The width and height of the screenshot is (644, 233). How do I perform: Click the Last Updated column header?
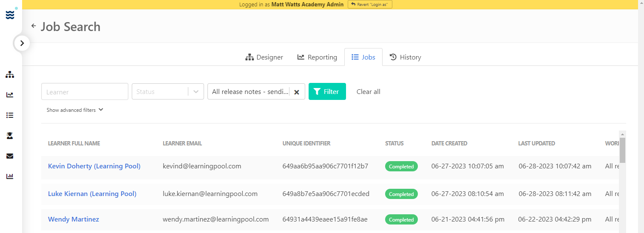coord(536,143)
